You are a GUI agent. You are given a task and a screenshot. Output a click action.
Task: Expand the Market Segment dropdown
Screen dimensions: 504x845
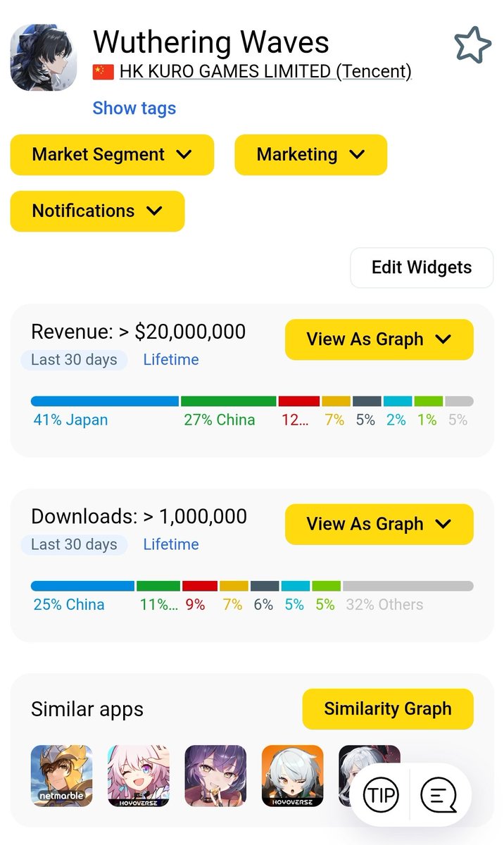112,155
